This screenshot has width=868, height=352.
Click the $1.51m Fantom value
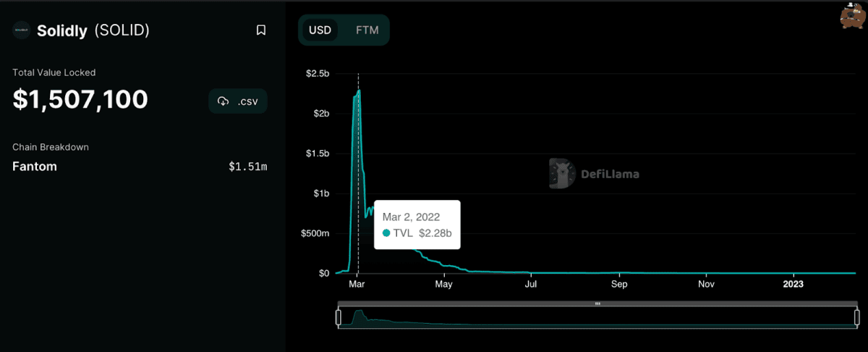(x=248, y=167)
